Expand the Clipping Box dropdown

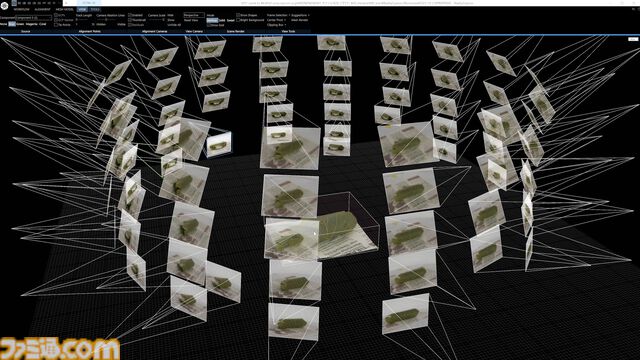coord(276,25)
